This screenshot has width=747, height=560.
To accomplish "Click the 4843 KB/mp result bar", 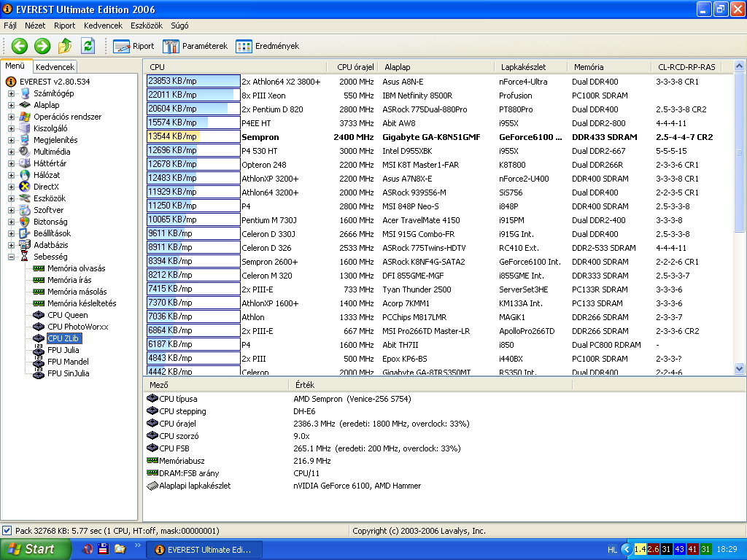I will coord(193,358).
